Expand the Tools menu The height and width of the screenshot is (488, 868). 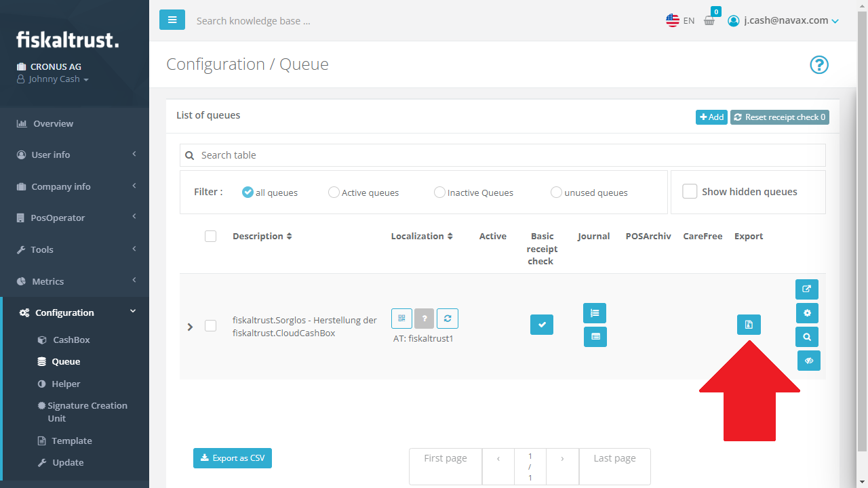[75, 249]
